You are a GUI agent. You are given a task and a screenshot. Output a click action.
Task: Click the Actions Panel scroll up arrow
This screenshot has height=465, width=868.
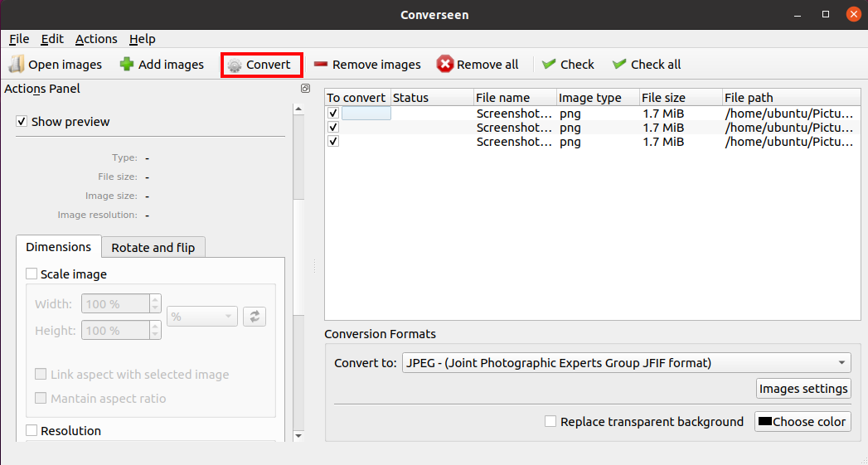[298, 109]
